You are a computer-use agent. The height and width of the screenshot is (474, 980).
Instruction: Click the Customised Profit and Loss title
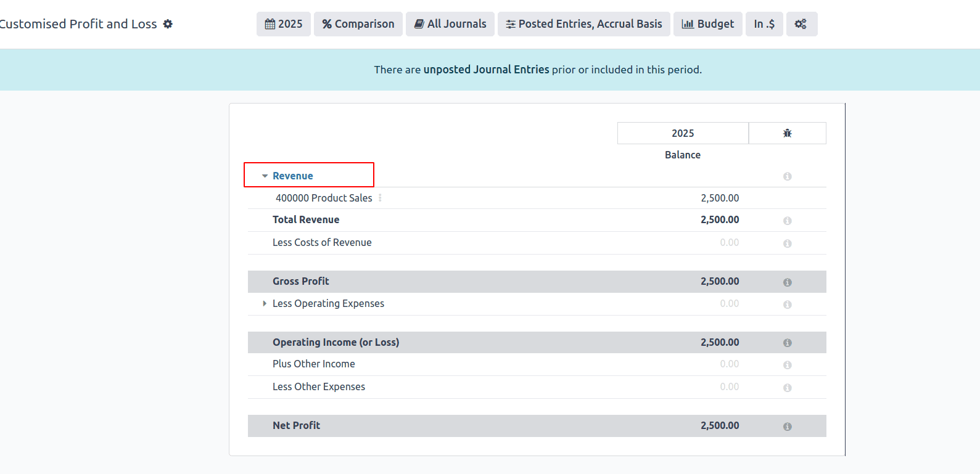(78, 24)
